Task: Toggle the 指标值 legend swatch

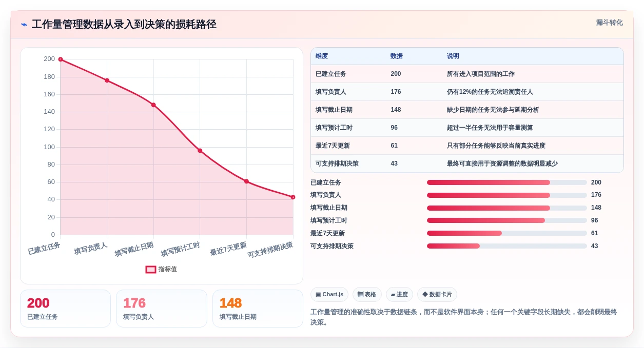Action: [x=151, y=269]
